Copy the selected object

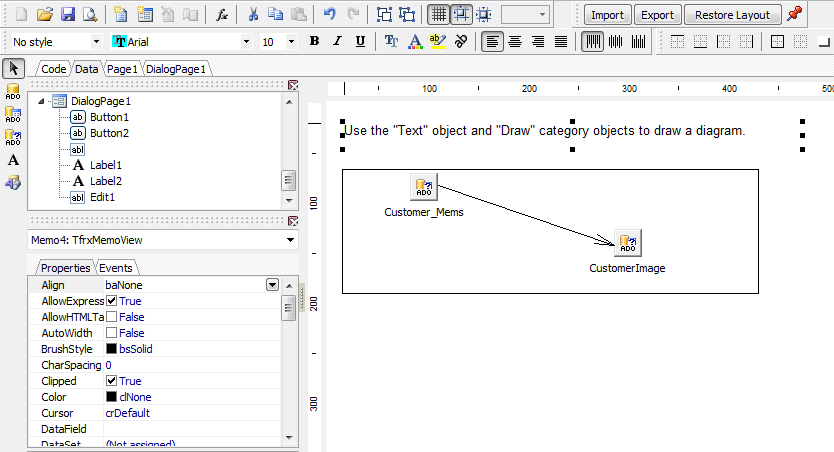(x=276, y=14)
